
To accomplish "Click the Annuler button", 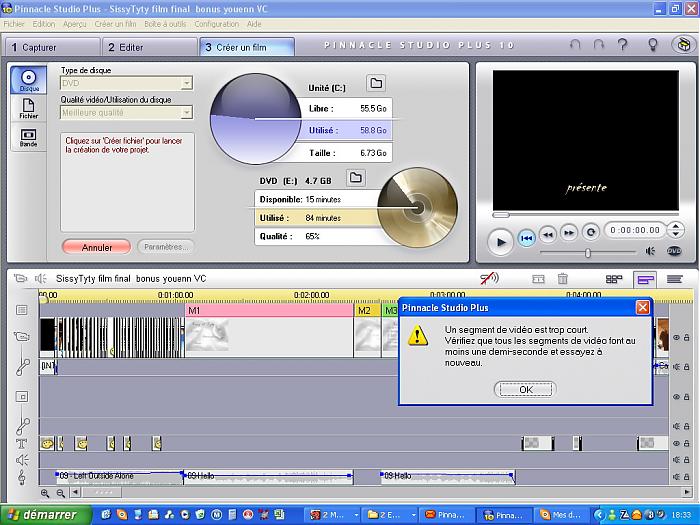I will (97, 247).
